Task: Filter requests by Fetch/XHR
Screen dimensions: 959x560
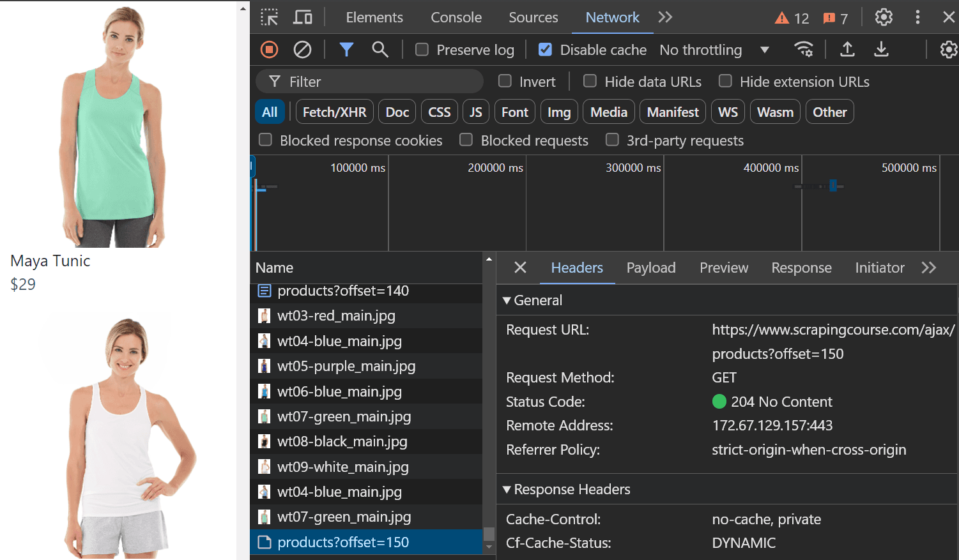Action: [334, 112]
